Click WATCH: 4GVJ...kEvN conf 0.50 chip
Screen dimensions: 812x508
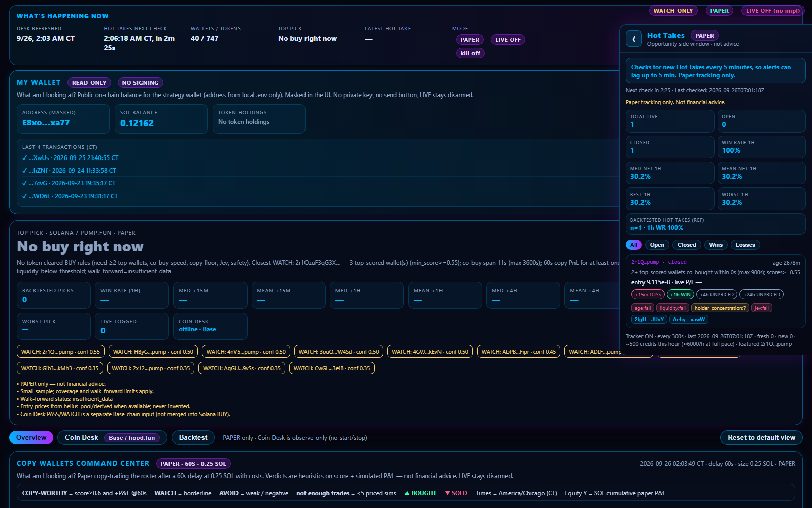[430, 352]
